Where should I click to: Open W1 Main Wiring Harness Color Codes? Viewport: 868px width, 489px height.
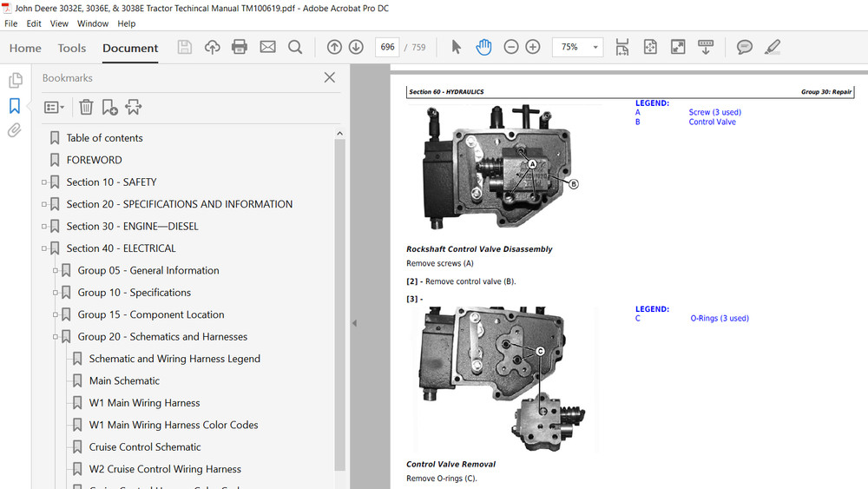coord(174,426)
